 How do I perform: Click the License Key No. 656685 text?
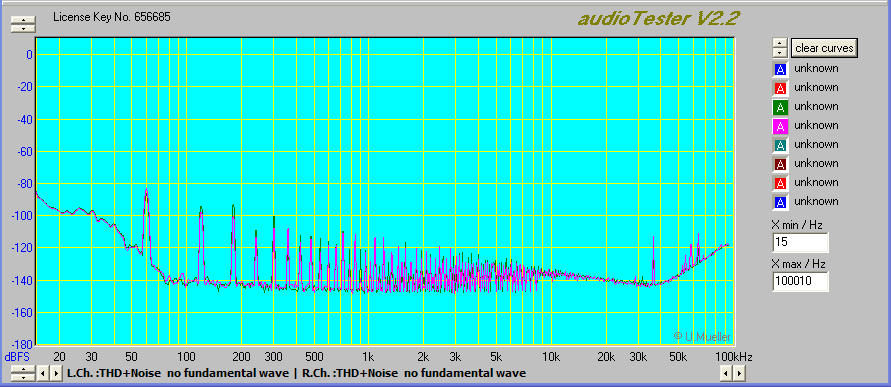[x=112, y=17]
